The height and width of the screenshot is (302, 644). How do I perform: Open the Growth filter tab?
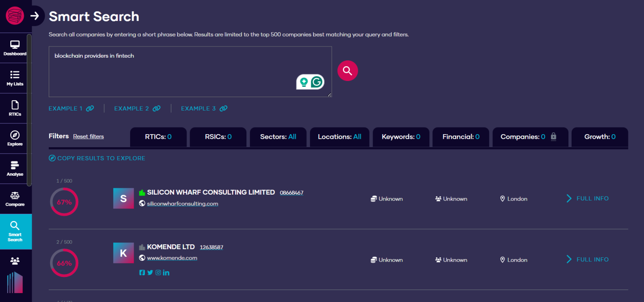pos(600,137)
